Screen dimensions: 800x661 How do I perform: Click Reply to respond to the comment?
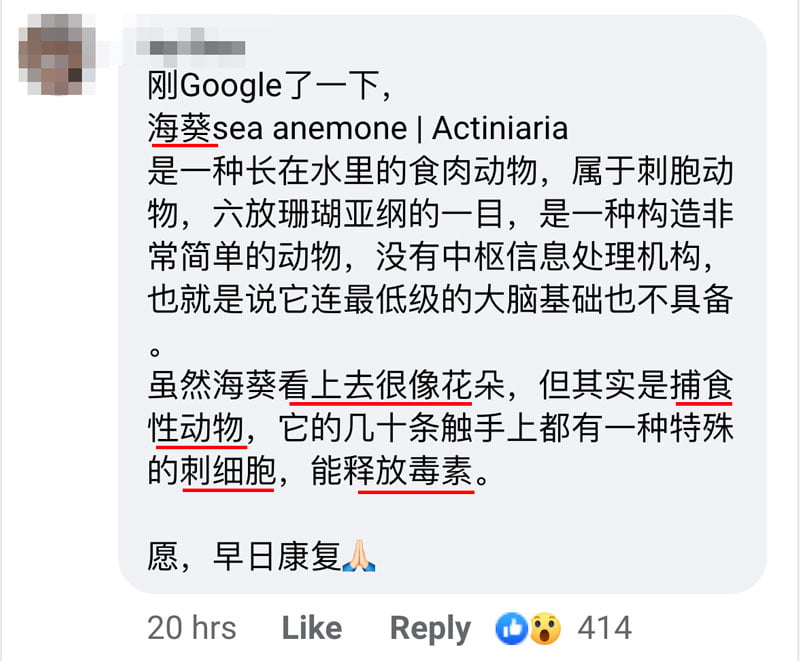430,629
